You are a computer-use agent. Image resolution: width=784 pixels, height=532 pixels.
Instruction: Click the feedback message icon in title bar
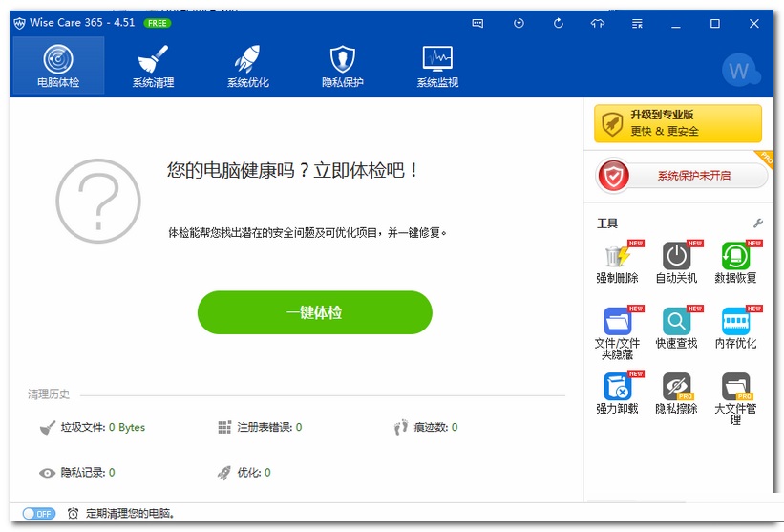pyautogui.click(x=477, y=24)
